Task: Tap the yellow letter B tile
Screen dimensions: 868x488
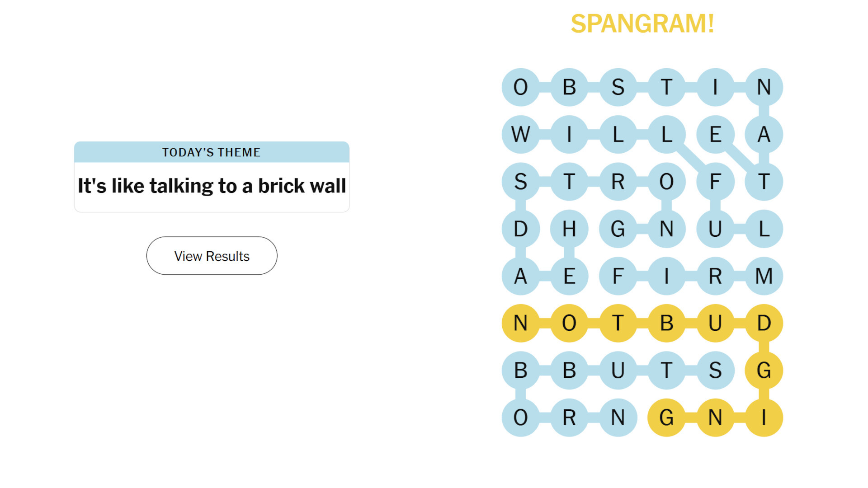Action: [x=666, y=323]
